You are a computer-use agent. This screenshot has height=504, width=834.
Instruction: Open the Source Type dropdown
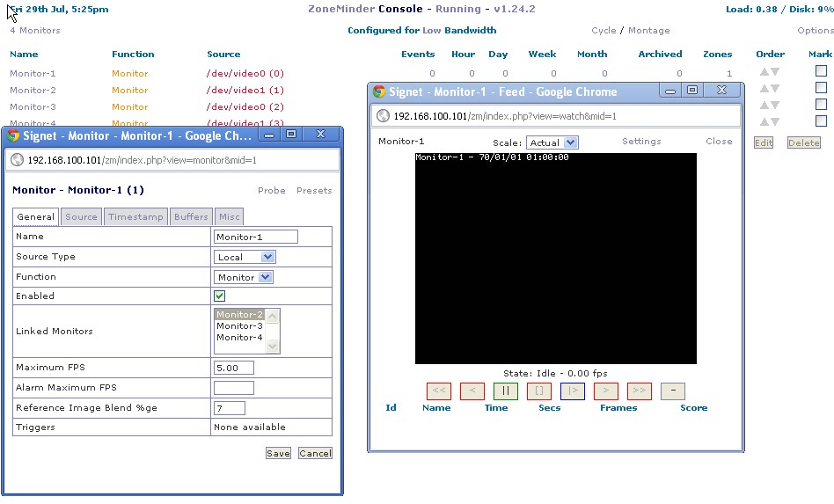(245, 257)
